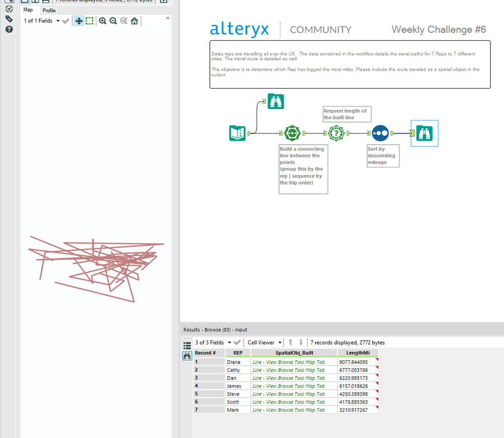The image size is (504, 438).
Task: Click the Record # column header
Action: point(209,353)
